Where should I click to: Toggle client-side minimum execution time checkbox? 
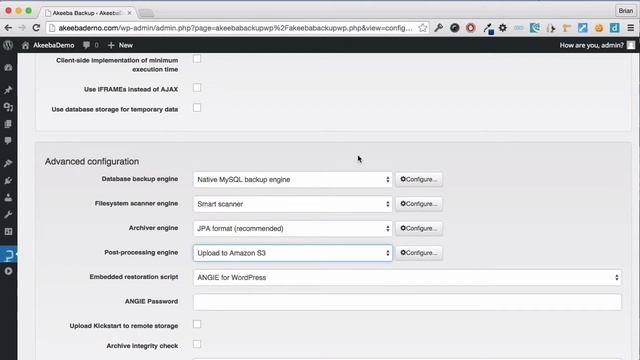[197, 59]
